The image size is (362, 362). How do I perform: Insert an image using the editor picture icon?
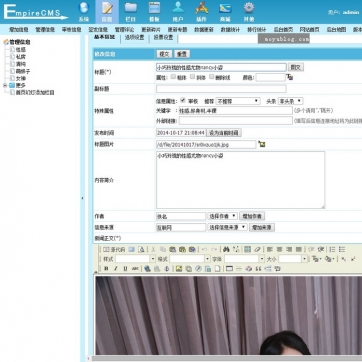(x=179, y=269)
